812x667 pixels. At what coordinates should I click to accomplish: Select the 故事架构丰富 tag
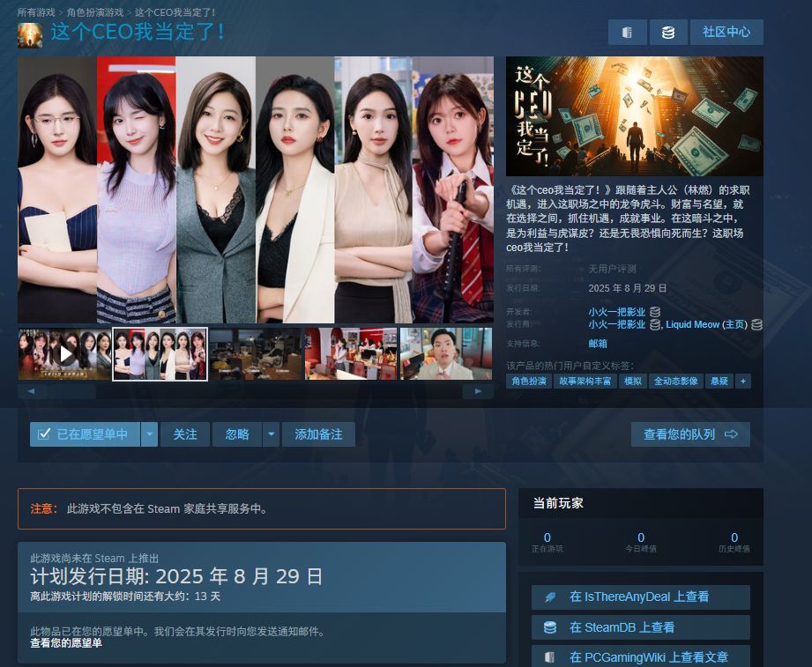(x=585, y=382)
